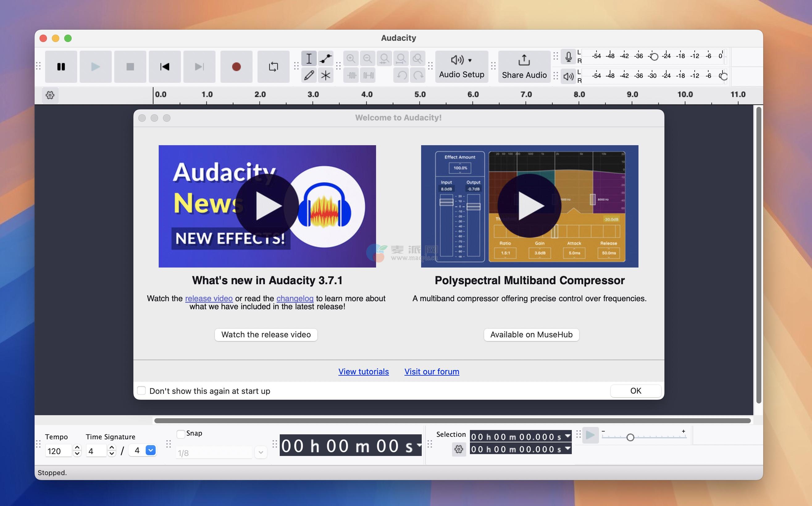The width and height of the screenshot is (812, 506).
Task: Select the Multi-tool asterisk icon
Action: coord(325,75)
